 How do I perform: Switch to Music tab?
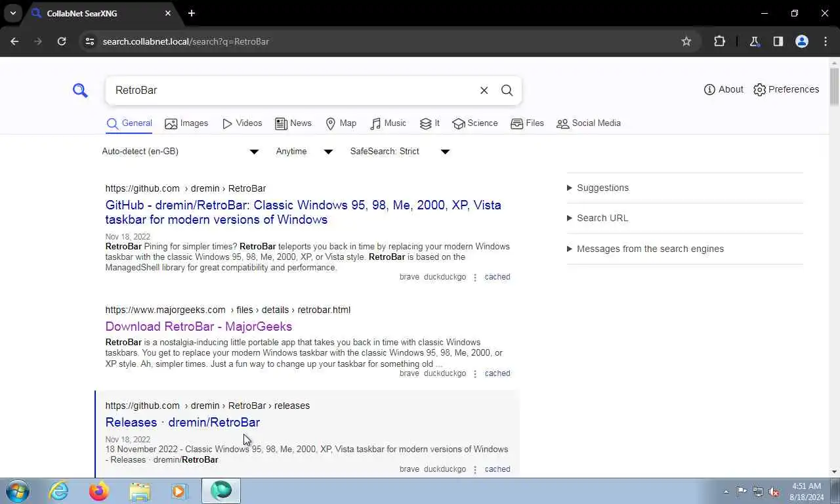pos(388,123)
